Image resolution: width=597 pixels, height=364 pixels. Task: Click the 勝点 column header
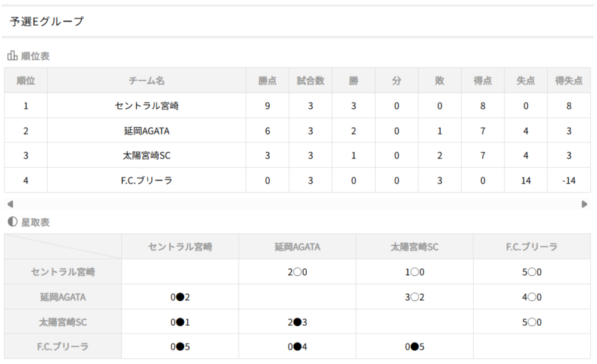[267, 81]
